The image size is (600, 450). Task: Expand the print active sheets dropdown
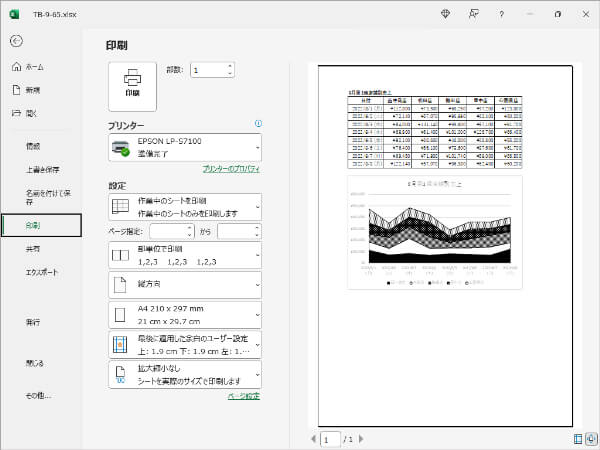184,206
